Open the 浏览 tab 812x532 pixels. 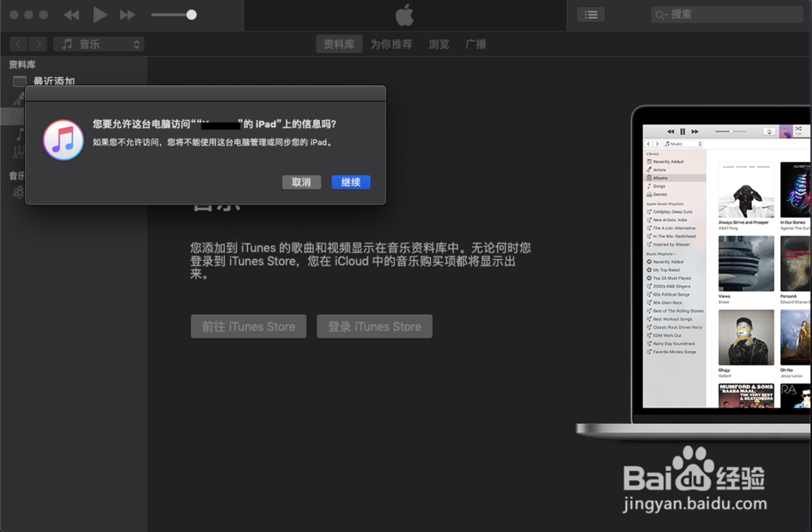(x=438, y=44)
